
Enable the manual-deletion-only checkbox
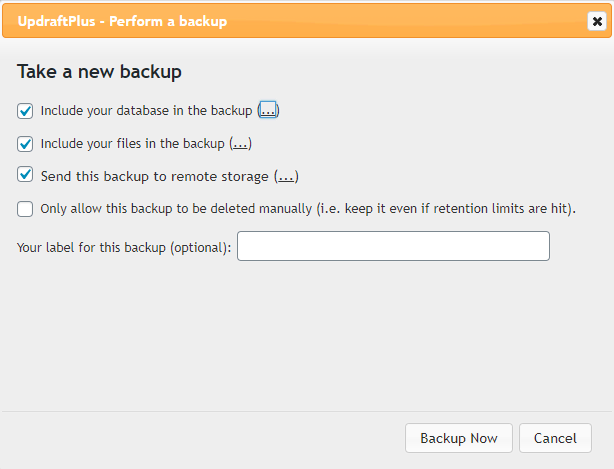pyautogui.click(x=25, y=209)
